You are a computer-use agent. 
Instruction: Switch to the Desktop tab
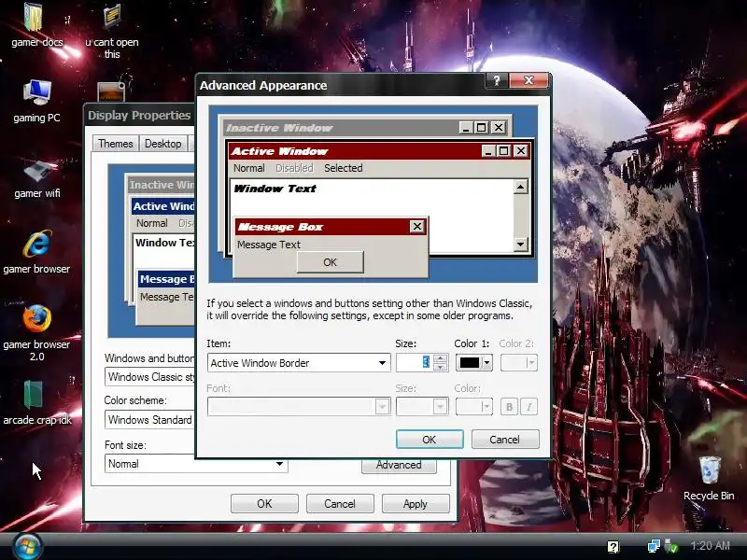click(x=162, y=144)
